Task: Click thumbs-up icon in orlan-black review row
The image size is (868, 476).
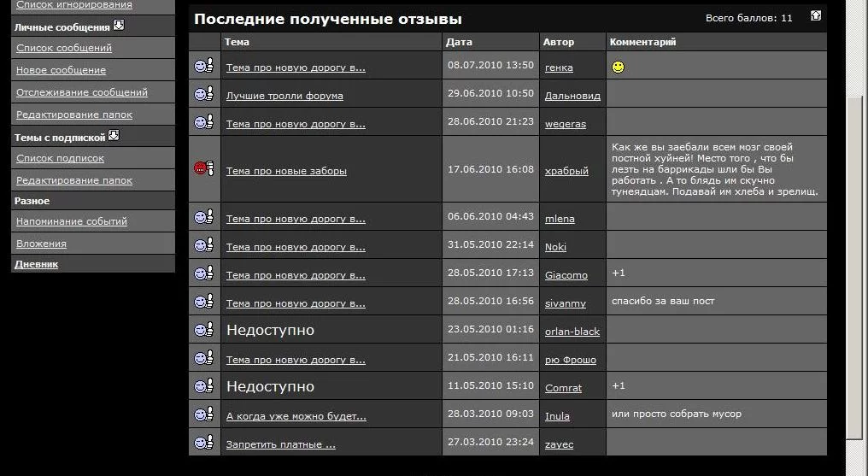Action: [x=204, y=330]
